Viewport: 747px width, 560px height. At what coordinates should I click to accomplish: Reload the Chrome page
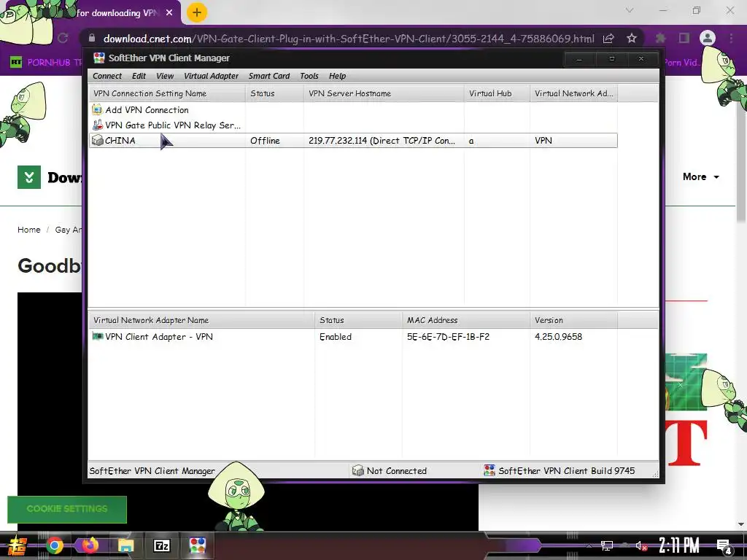63,38
